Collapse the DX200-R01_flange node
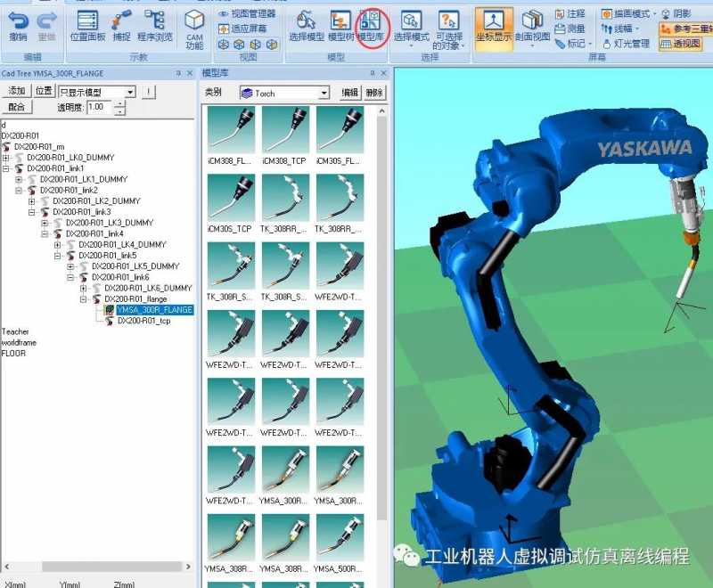Viewport: 713px width, 588px height. [83, 299]
